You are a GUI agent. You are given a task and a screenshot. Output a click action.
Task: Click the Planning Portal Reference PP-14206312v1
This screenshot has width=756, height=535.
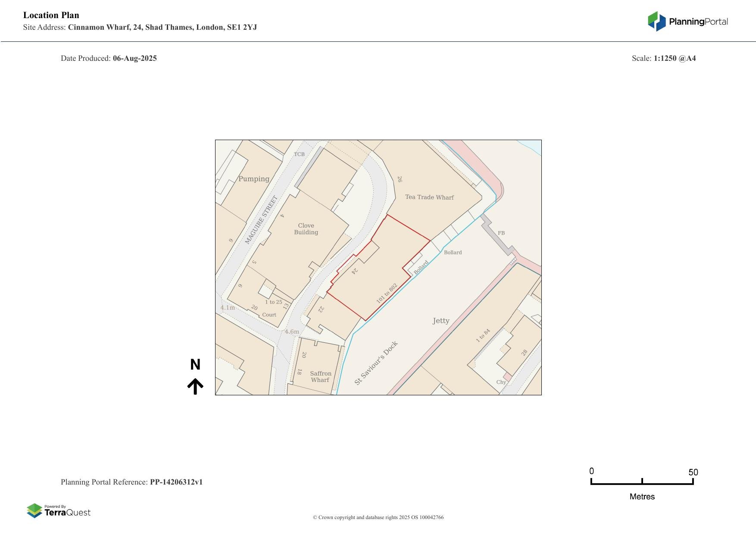pyautogui.click(x=131, y=482)
